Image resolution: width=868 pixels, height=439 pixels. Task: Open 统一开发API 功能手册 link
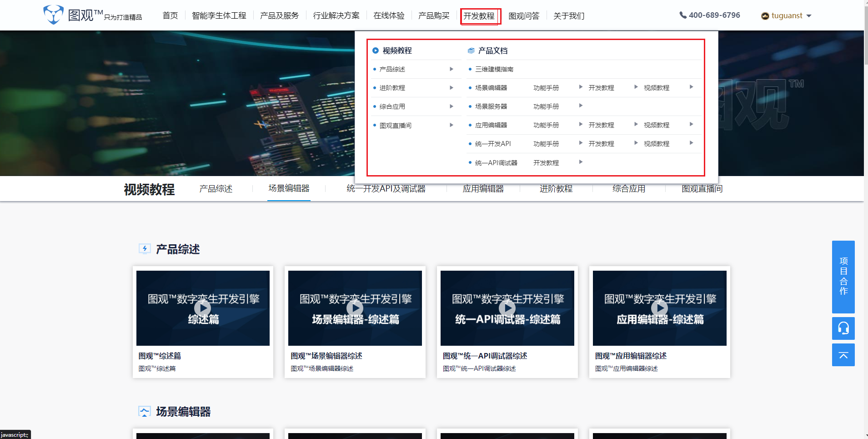tap(546, 144)
